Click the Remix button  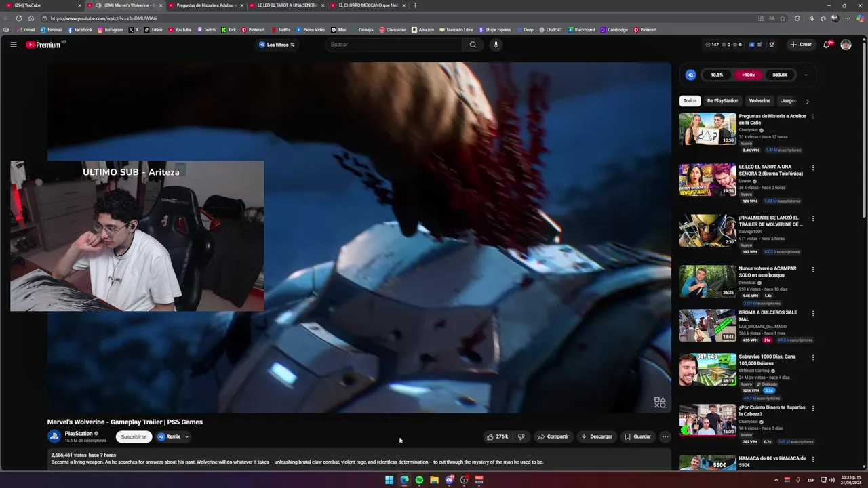click(x=170, y=436)
